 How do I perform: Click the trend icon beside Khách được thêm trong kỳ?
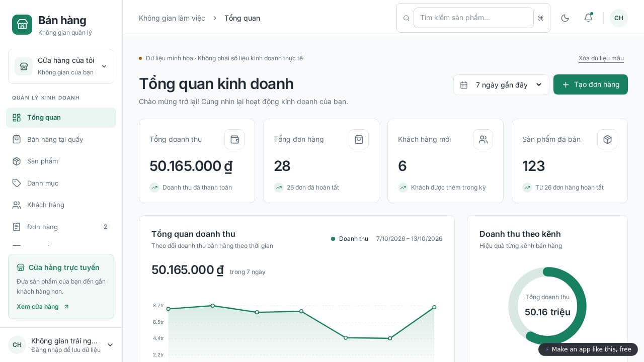[403, 188]
